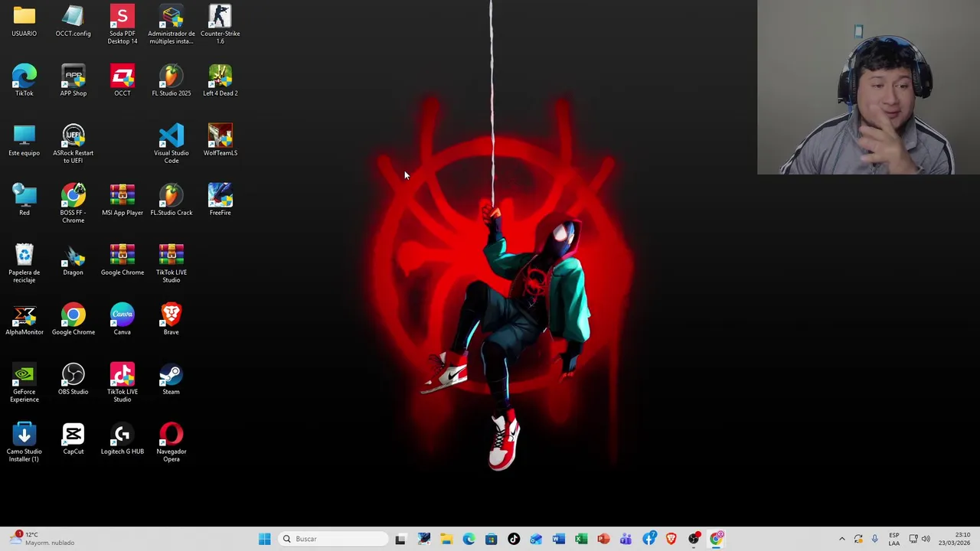Open PowerPoint from the taskbar

click(x=603, y=539)
